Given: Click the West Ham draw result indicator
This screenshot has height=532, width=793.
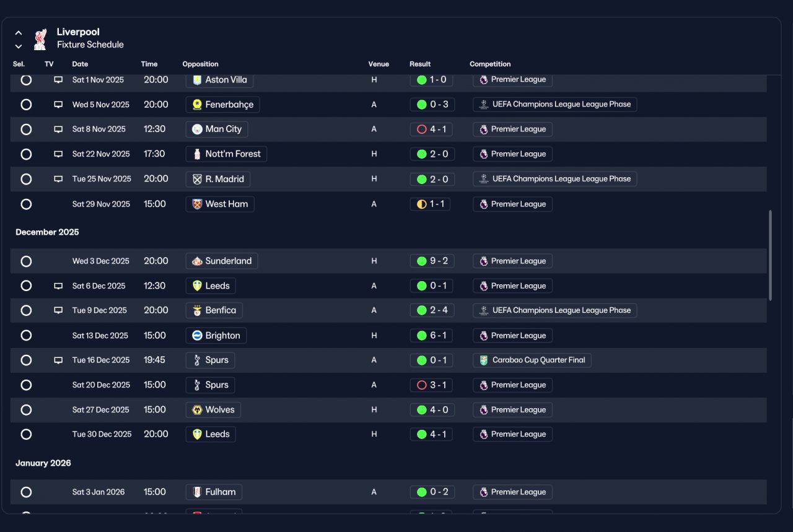Looking at the screenshot, I should click(x=422, y=204).
